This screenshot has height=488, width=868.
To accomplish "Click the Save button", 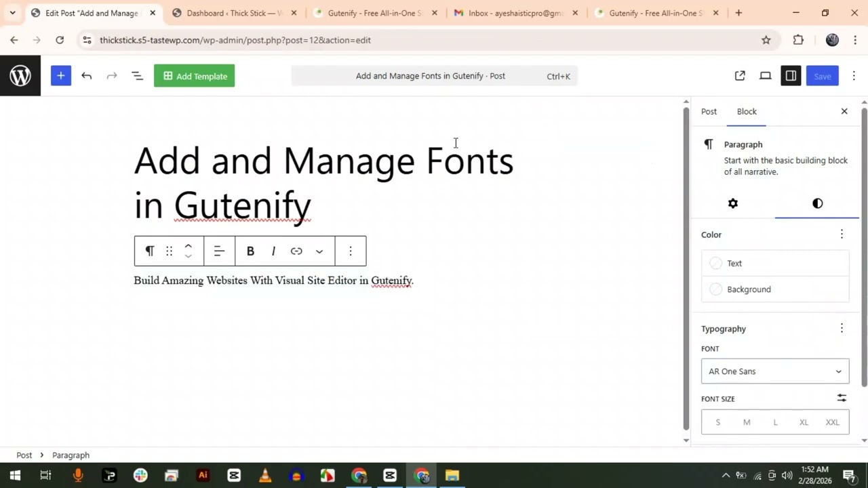I will pyautogui.click(x=822, y=76).
